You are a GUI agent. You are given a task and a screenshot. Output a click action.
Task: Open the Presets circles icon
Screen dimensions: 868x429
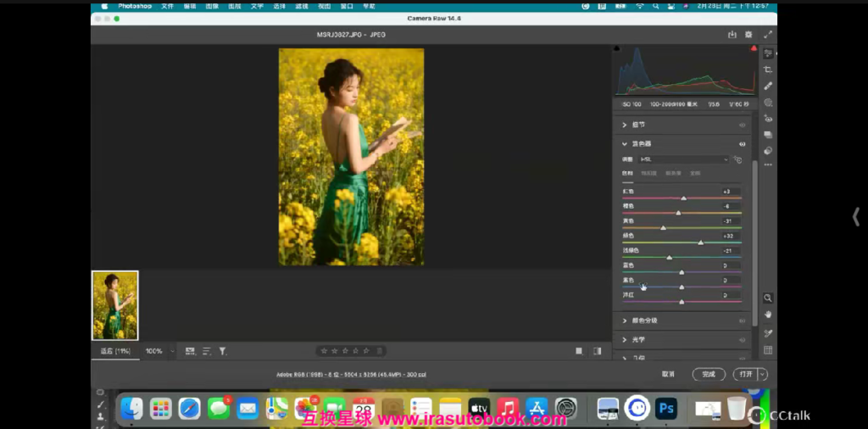point(768,151)
